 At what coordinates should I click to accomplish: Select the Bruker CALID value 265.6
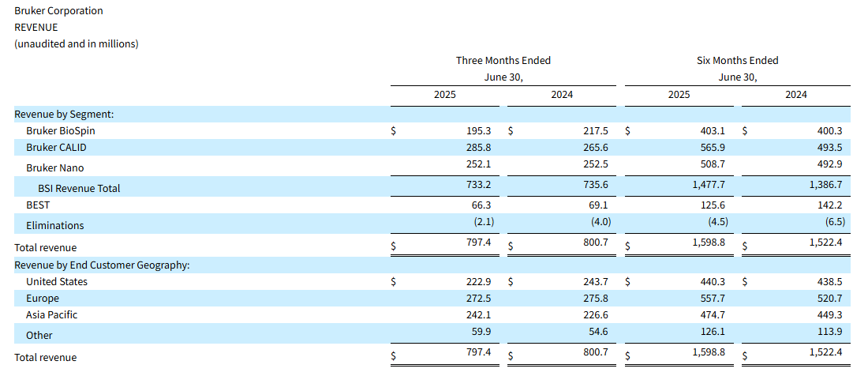(x=597, y=148)
